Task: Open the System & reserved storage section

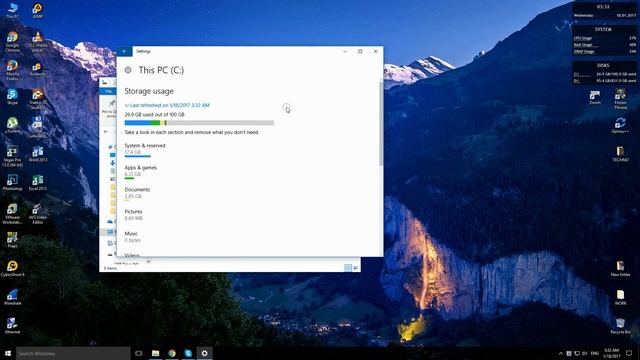Action: (x=145, y=150)
